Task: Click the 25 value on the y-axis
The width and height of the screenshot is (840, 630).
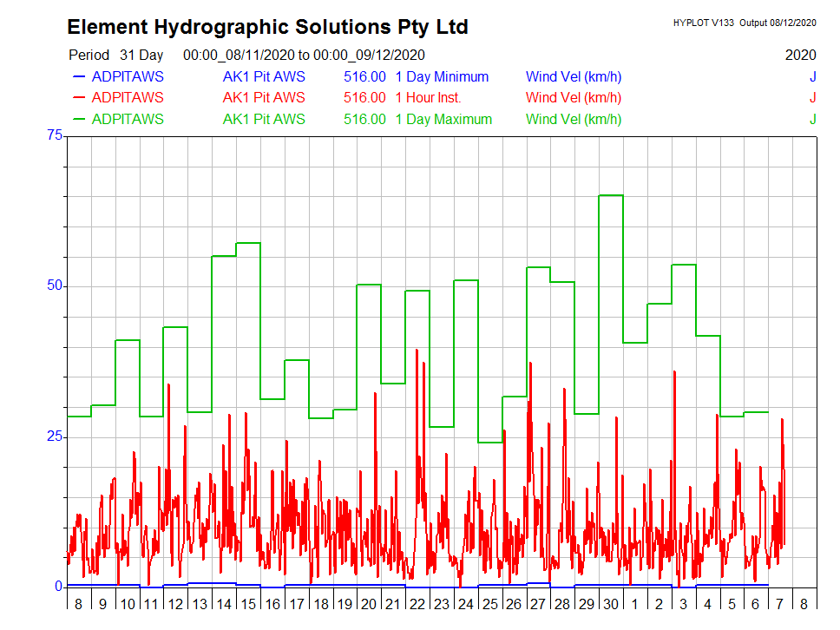Action: [55, 436]
